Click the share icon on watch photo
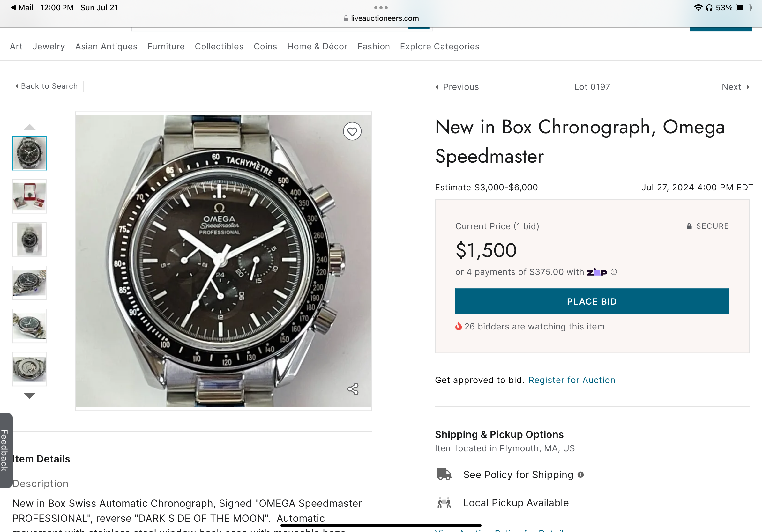 353,389
